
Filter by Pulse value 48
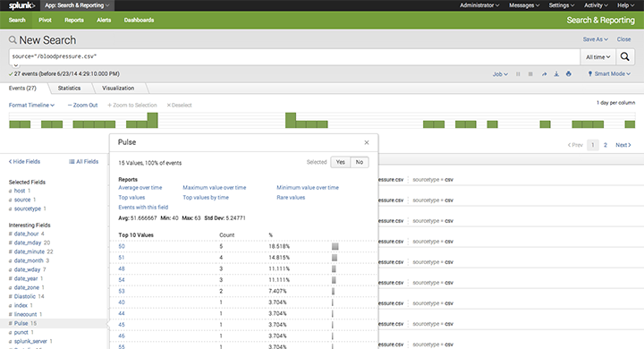pyautogui.click(x=122, y=268)
